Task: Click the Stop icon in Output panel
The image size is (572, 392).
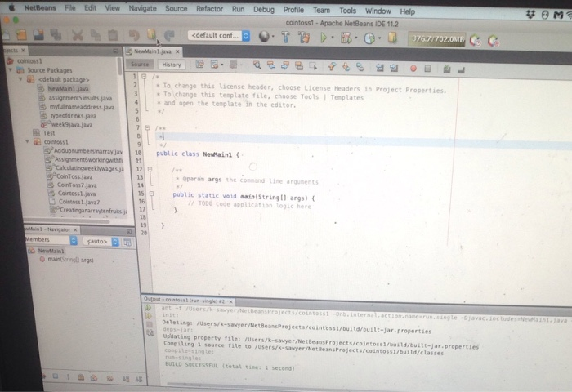Action: [x=150, y=324]
